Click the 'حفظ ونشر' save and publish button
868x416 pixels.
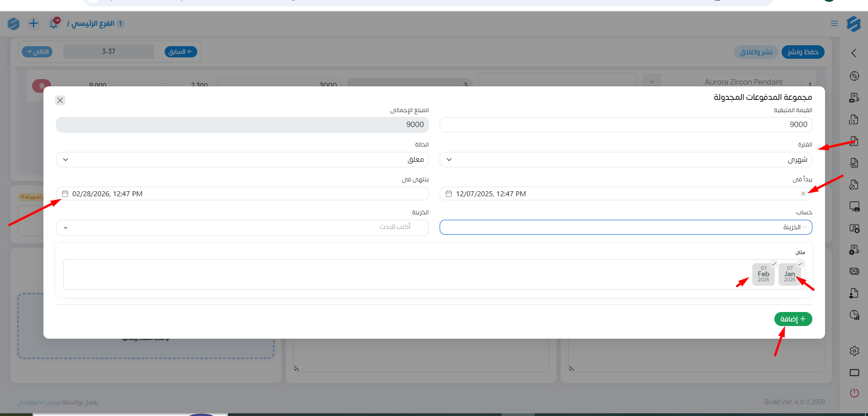point(802,52)
